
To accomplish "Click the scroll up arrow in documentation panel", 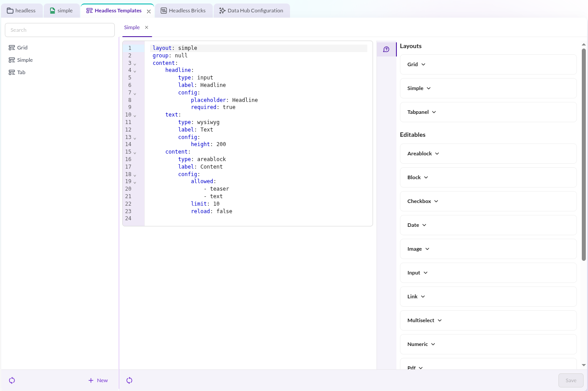I will pos(584,44).
